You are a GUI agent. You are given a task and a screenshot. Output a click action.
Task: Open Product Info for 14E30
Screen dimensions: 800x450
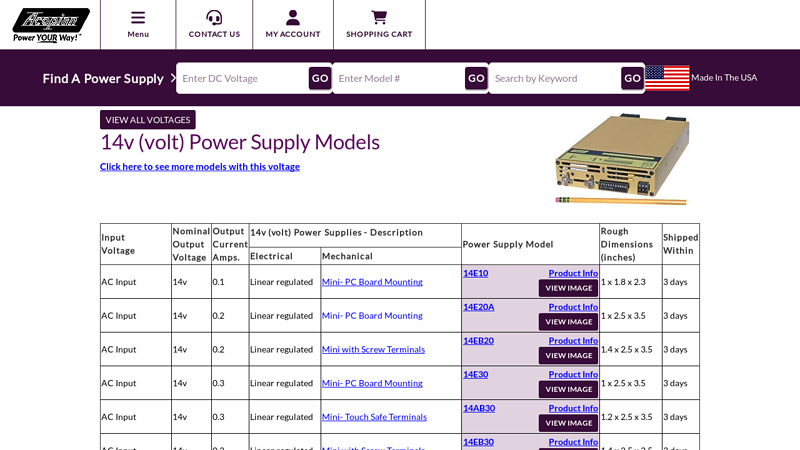573,374
